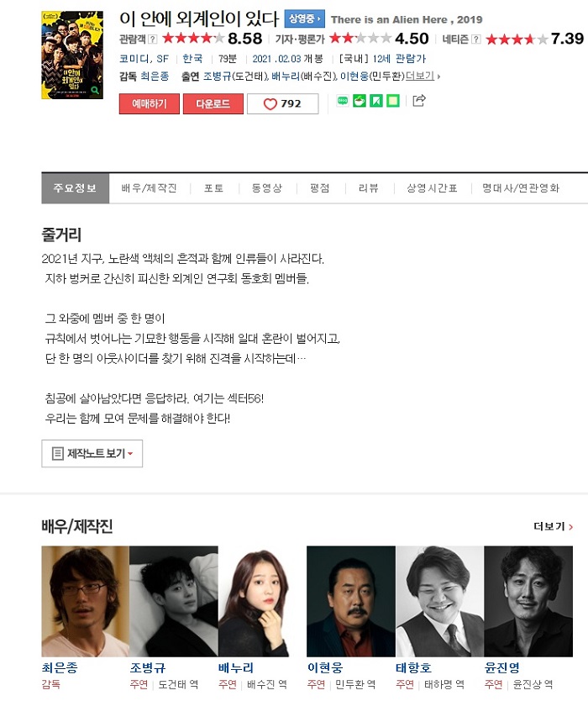Open 더보기 next to the cast list
Viewport: 588px width, 701px height.
click(423, 76)
